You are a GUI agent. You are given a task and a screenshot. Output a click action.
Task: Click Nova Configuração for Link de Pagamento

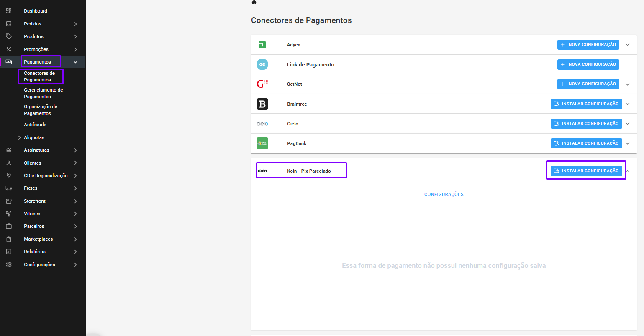tap(588, 64)
